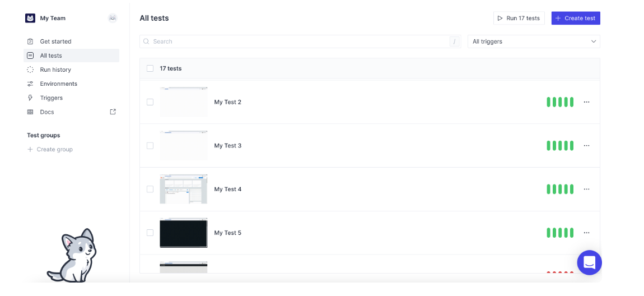
Task: Click the Run history dotted circle icon
Action: click(30, 70)
